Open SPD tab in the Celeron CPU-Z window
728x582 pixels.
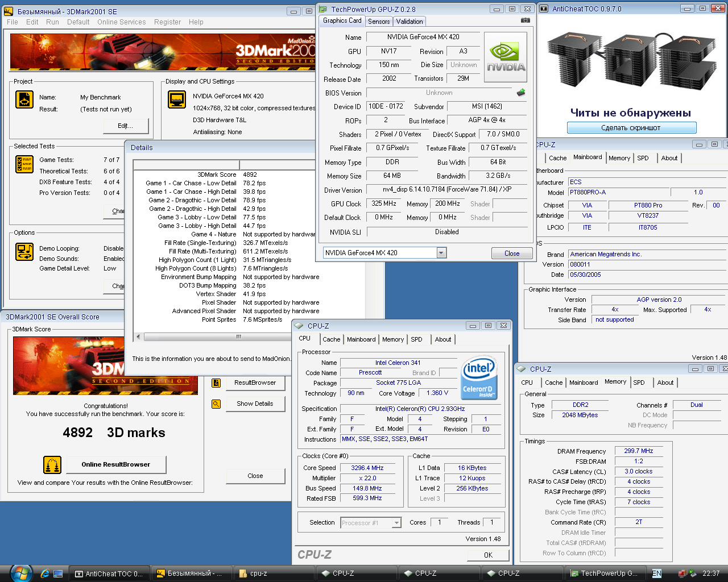417,339
